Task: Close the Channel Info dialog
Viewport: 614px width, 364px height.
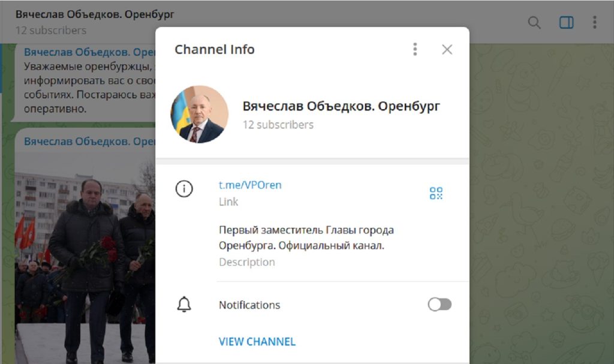Action: coord(447,50)
